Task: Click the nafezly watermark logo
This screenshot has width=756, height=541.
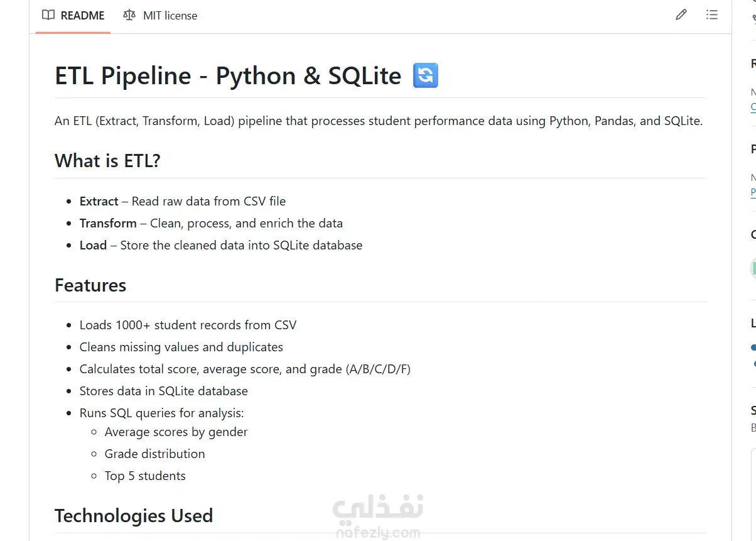Action: coord(377,516)
